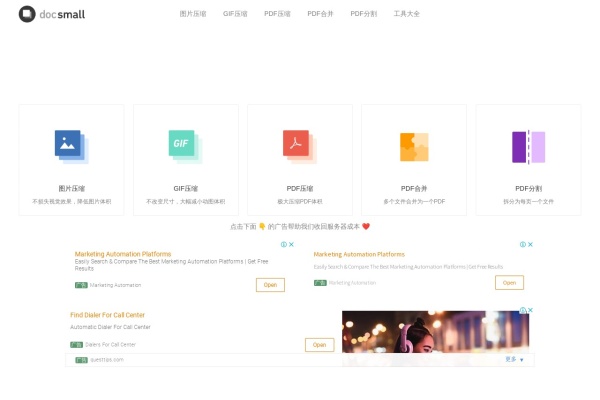
Task: Select PDF分割 in the navigation bar
Action: pos(363,14)
